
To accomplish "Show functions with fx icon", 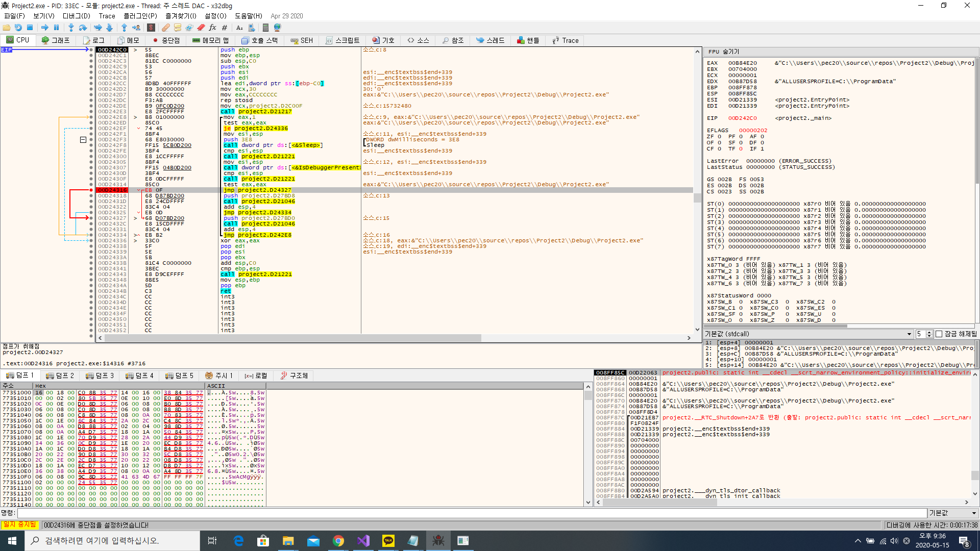I will (x=213, y=28).
